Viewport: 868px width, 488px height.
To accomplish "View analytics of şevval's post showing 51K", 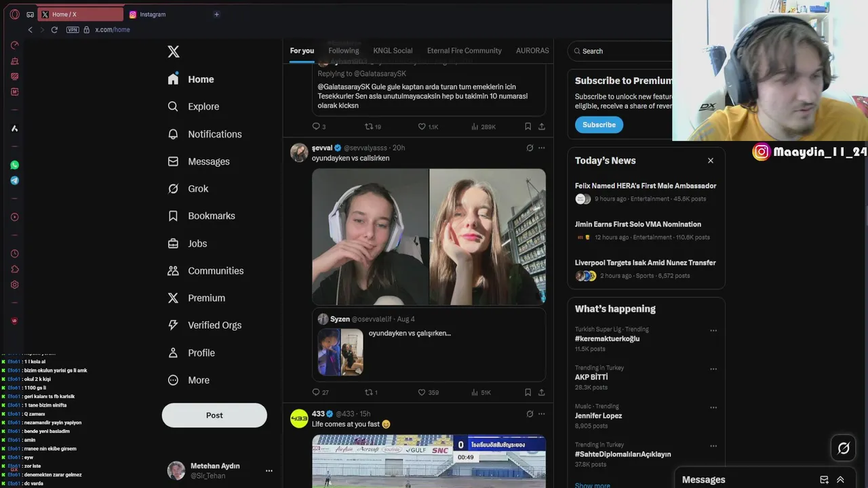I will point(481,392).
